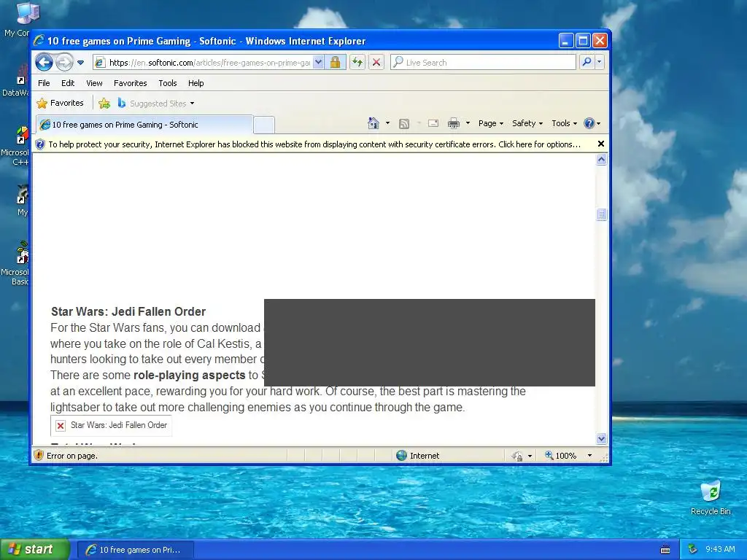Expand the Home button dropdown arrow

coord(387,123)
